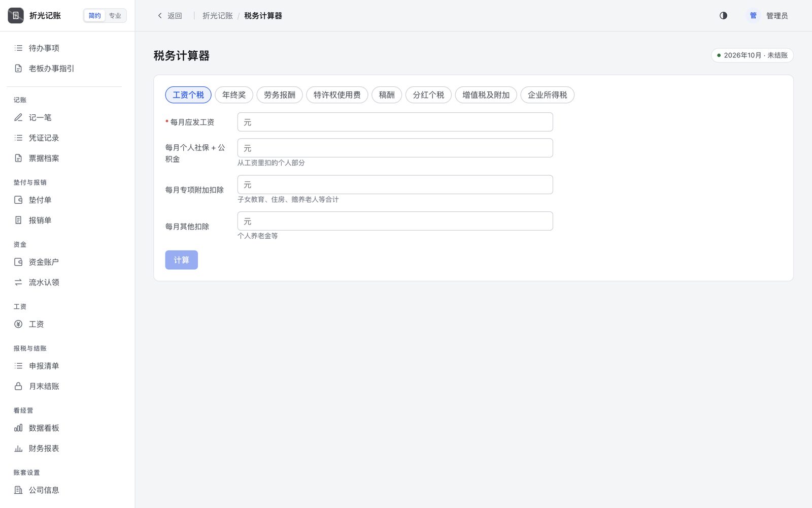The height and width of the screenshot is (508, 812).
Task: Open the 折光记账 breadcrumb link
Action: click(218, 16)
